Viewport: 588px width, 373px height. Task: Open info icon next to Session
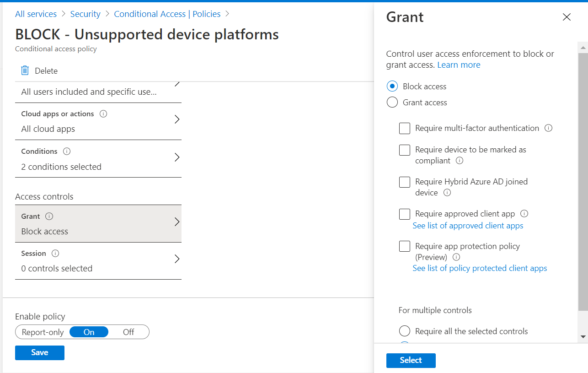click(55, 254)
